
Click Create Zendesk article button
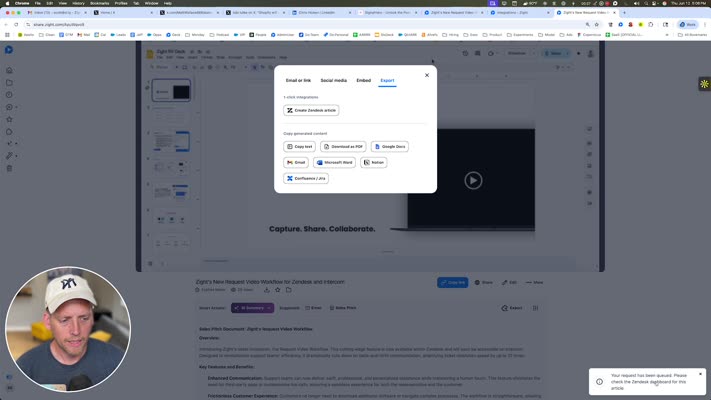pos(311,110)
